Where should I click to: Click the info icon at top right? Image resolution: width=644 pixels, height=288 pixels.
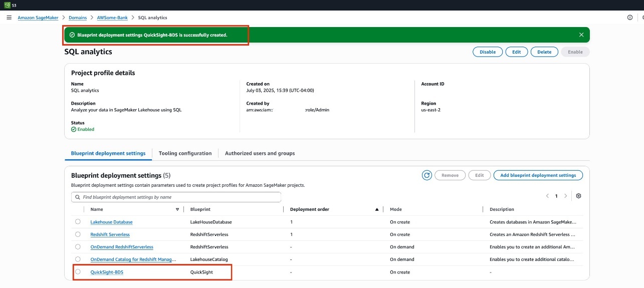(630, 18)
